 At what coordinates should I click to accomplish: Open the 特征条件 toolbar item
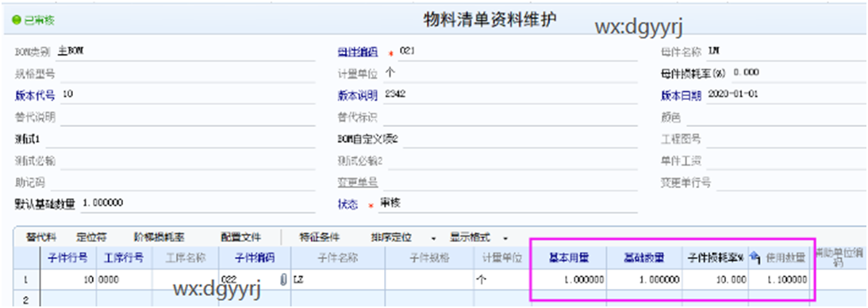pos(320,237)
